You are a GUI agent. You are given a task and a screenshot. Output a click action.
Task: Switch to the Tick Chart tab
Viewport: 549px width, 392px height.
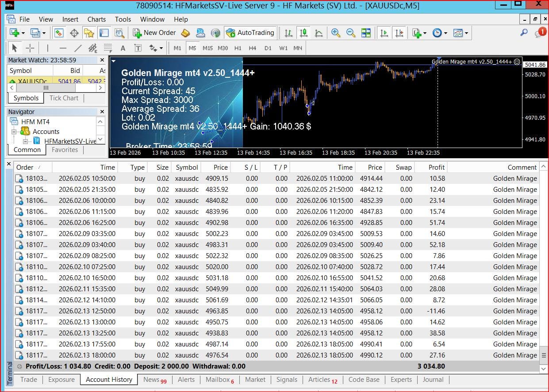click(64, 98)
